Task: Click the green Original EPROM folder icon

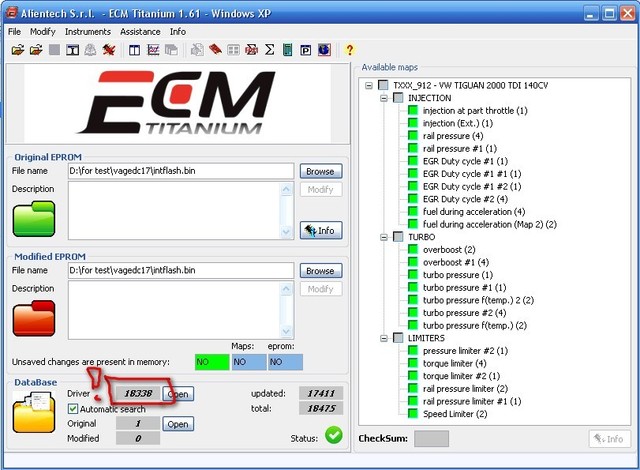Action: [33, 219]
